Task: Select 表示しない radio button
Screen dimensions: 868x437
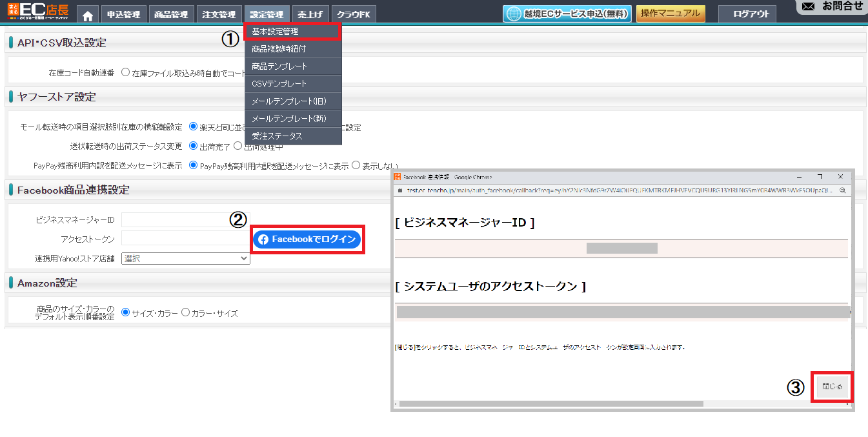Action: [x=355, y=165]
